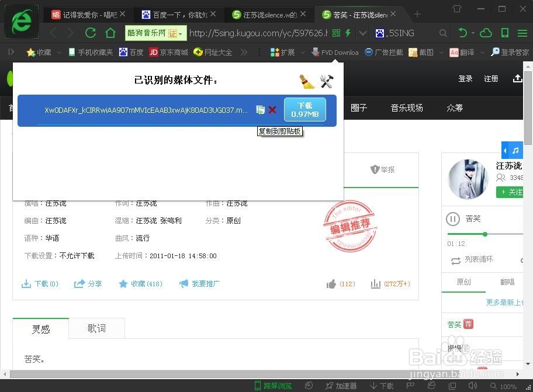Switch to 翻唱 tab in sidebar

(x=507, y=282)
